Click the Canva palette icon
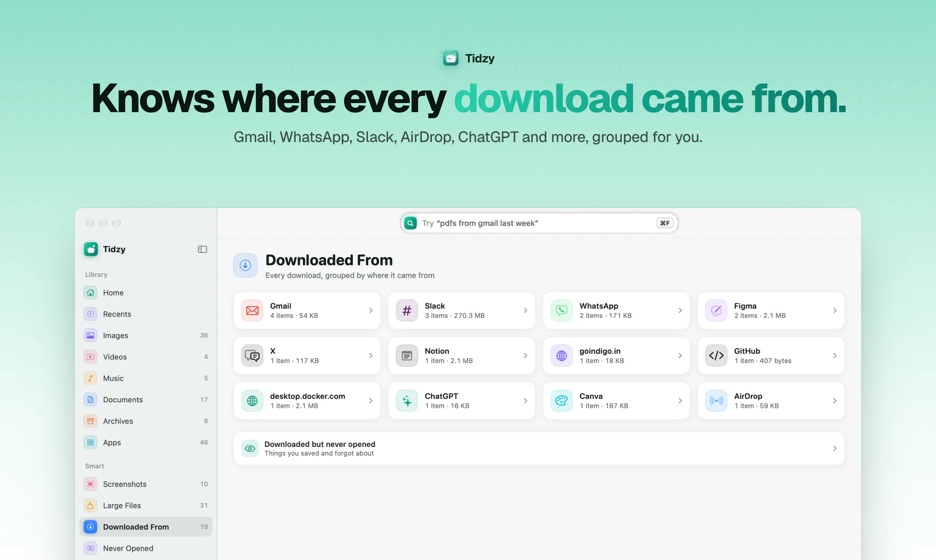 pyautogui.click(x=562, y=400)
